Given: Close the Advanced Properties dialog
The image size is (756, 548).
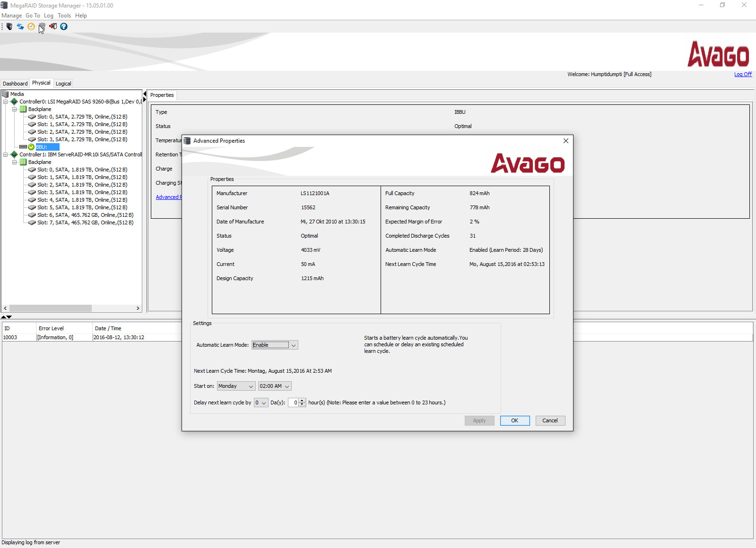Looking at the screenshot, I should tap(566, 141).
